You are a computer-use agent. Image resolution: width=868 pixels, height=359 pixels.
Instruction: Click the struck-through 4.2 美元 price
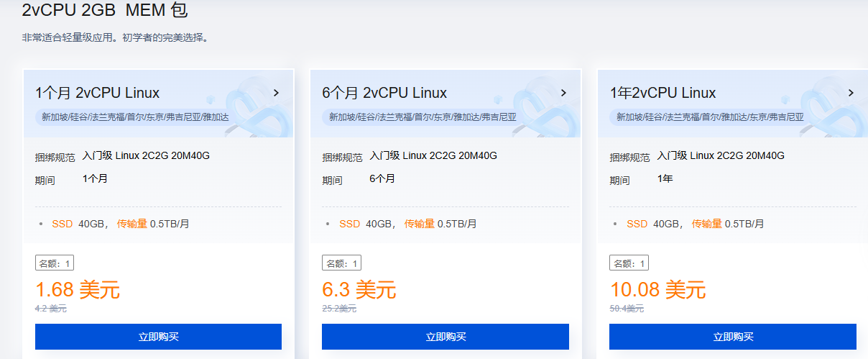51,309
